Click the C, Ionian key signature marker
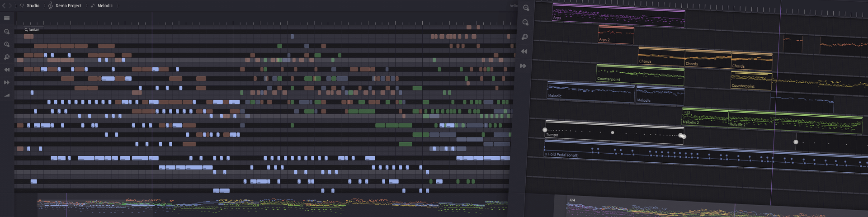This screenshot has height=217, width=868. 32,29
